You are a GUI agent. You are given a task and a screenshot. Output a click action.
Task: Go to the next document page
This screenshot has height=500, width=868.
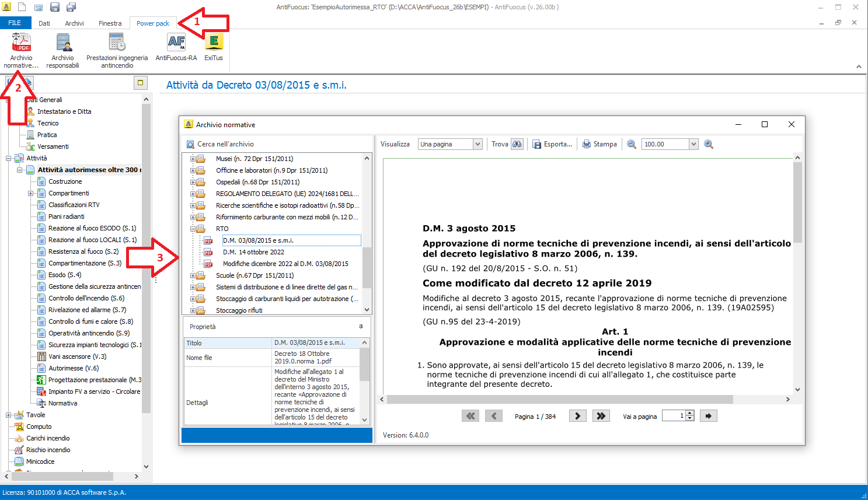coord(577,416)
